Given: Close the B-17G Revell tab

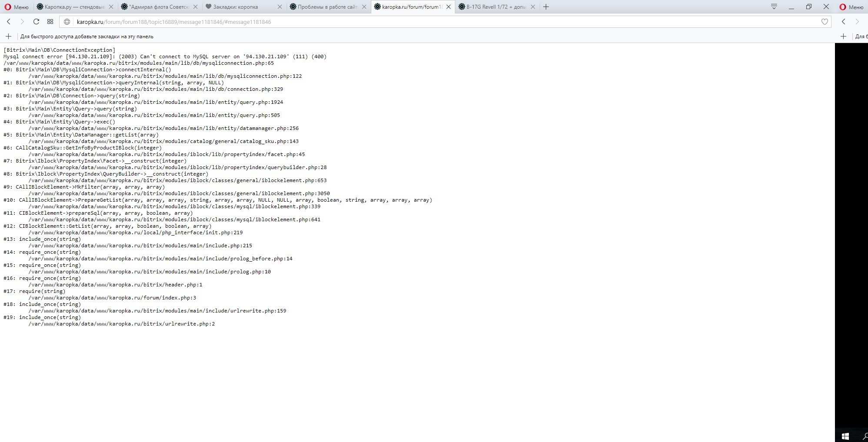Looking at the screenshot, I should click(532, 7).
